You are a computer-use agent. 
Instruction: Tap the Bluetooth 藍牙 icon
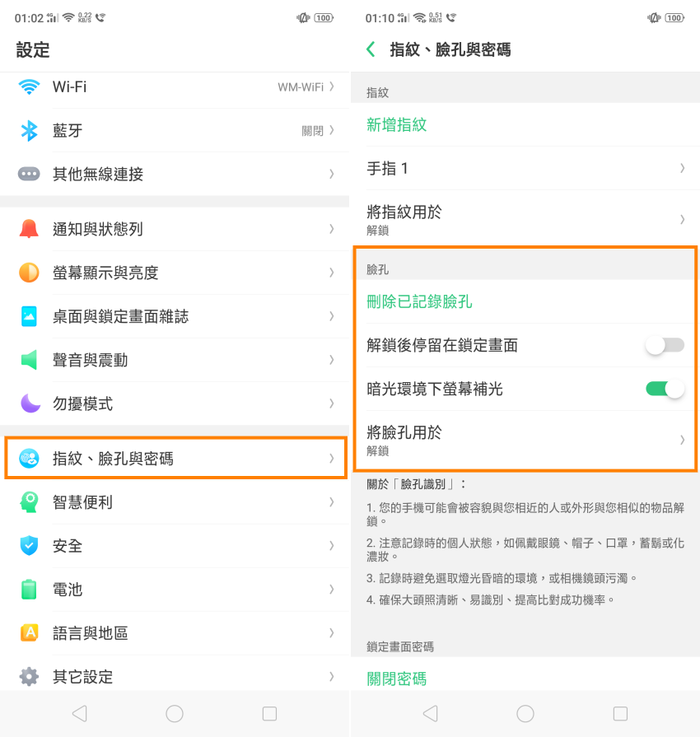pyautogui.click(x=30, y=130)
